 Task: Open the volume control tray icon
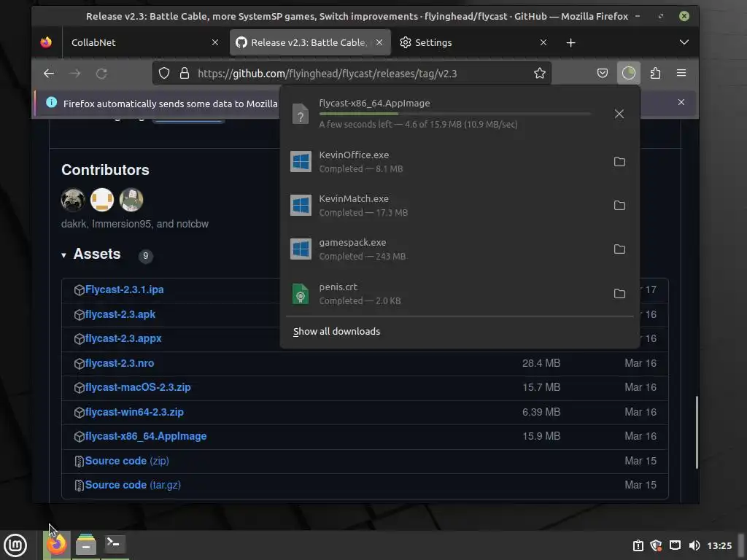(694, 545)
